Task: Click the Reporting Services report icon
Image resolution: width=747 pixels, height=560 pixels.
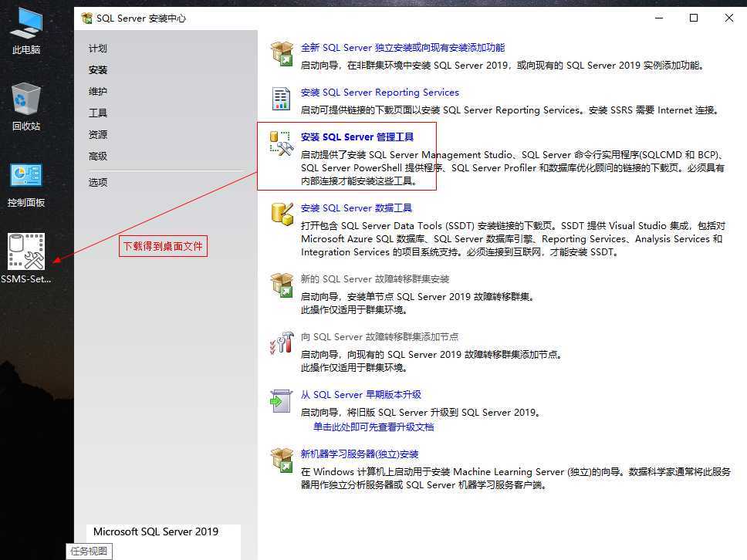Action: pyautogui.click(x=281, y=98)
